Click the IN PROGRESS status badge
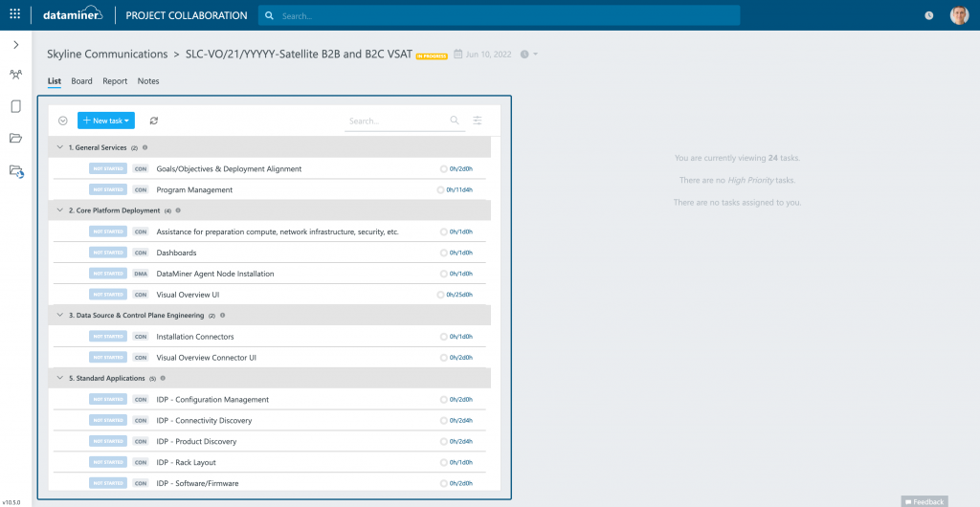980x507 pixels. [432, 56]
